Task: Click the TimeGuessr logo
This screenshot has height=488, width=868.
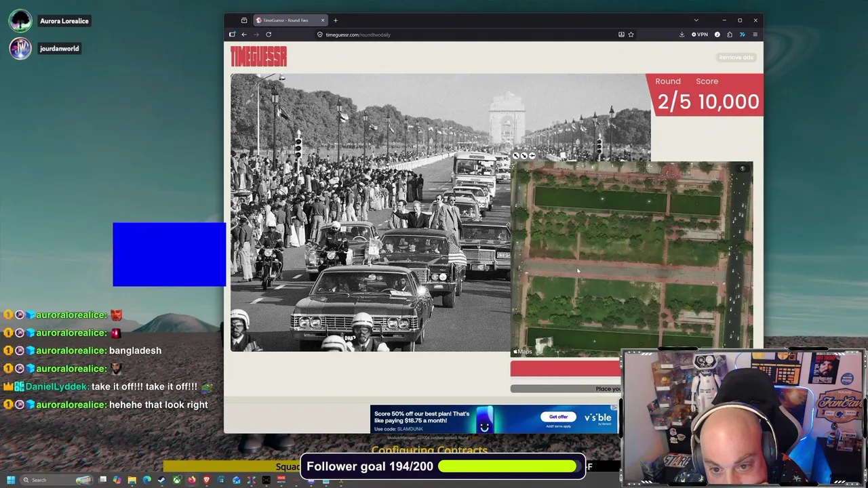Action: 258,56
